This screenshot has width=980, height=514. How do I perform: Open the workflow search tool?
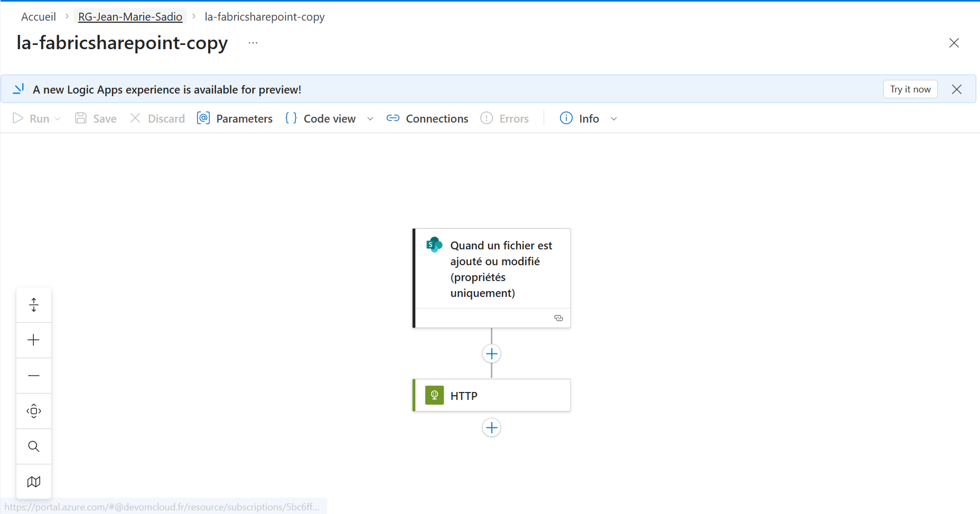(x=33, y=446)
